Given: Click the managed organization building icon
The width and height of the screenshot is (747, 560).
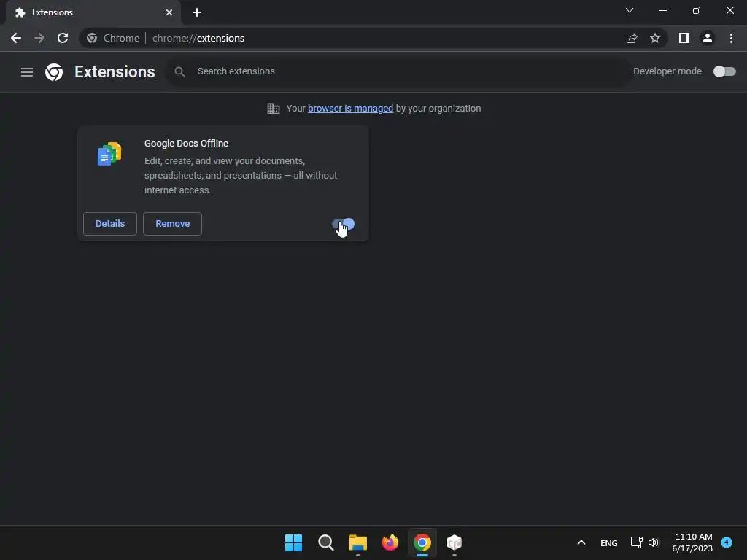Looking at the screenshot, I should click(x=273, y=109).
